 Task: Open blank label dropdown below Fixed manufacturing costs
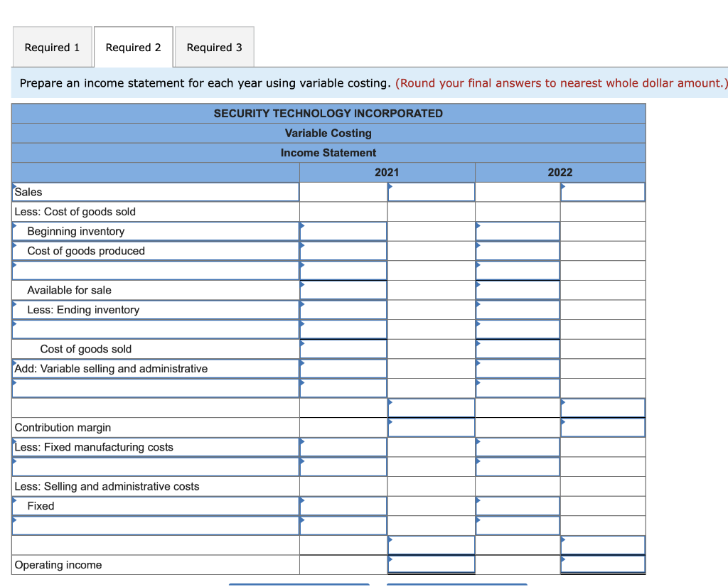tap(156, 467)
